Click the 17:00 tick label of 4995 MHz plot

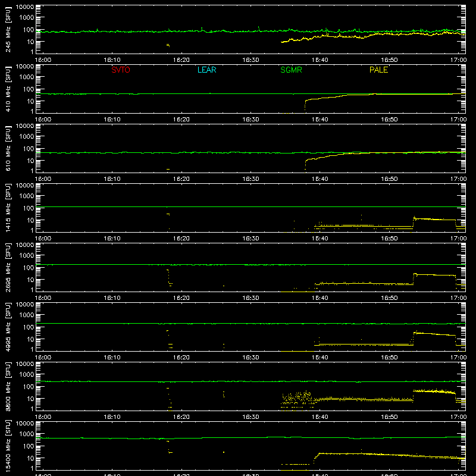point(458,358)
